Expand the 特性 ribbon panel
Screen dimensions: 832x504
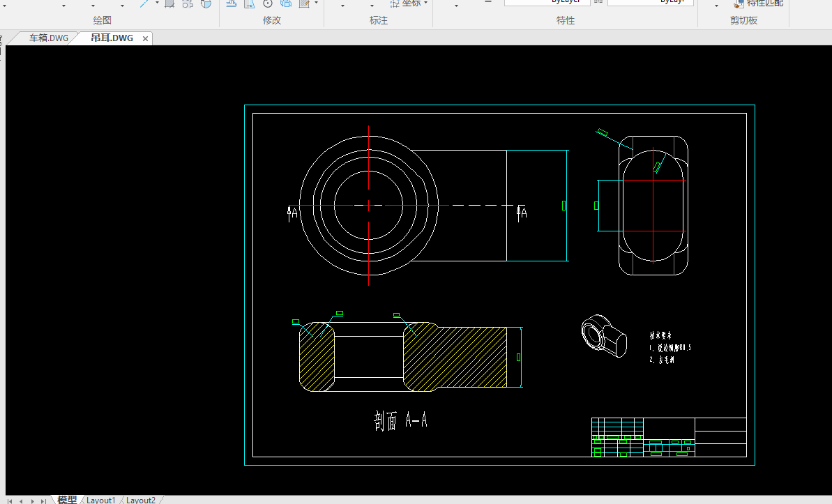click(x=566, y=20)
